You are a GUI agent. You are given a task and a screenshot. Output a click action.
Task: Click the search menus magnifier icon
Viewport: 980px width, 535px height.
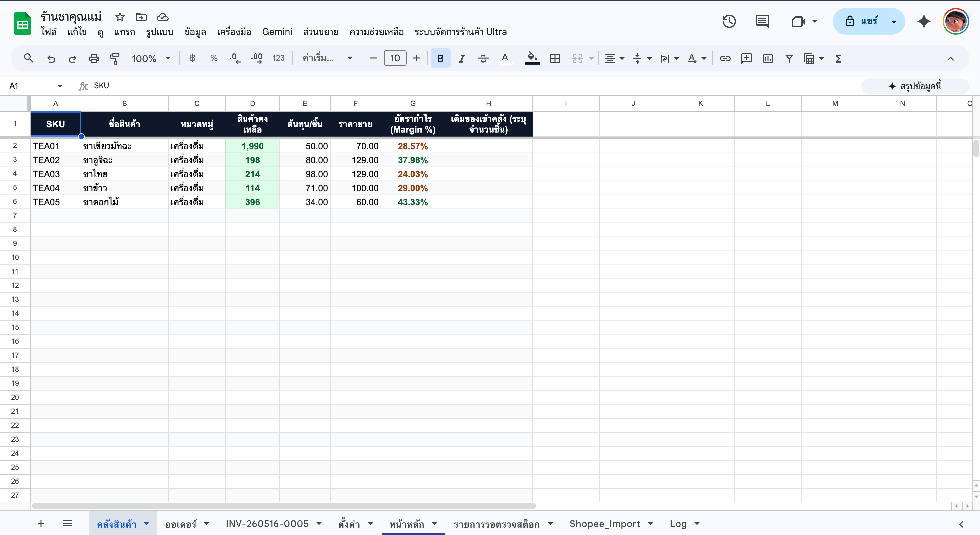(x=28, y=58)
